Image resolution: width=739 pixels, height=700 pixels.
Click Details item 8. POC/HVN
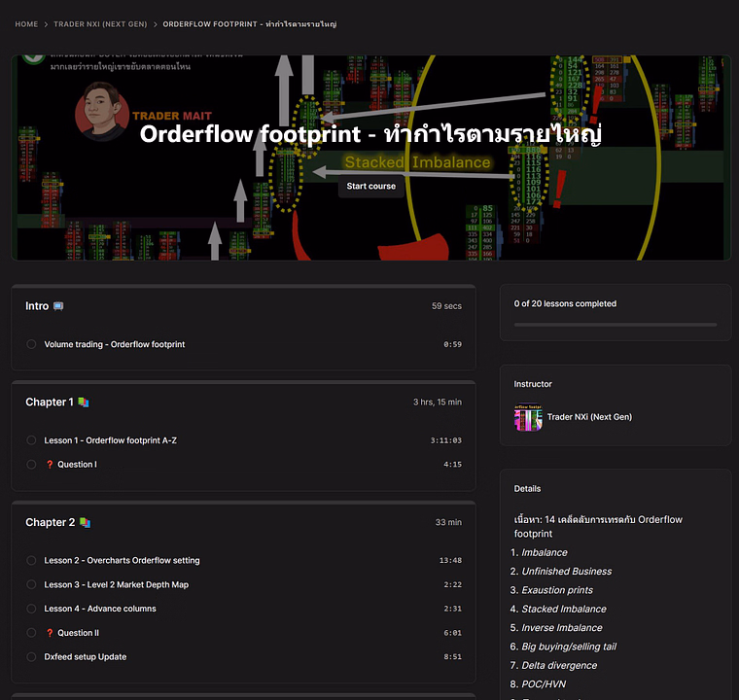[539, 684]
